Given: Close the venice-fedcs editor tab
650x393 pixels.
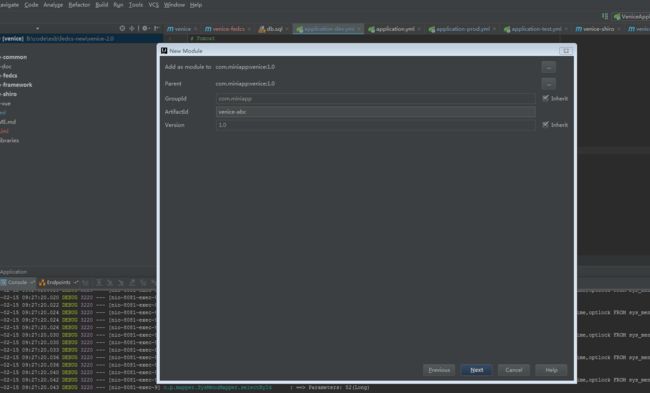Looking at the screenshot, I should (x=249, y=29).
